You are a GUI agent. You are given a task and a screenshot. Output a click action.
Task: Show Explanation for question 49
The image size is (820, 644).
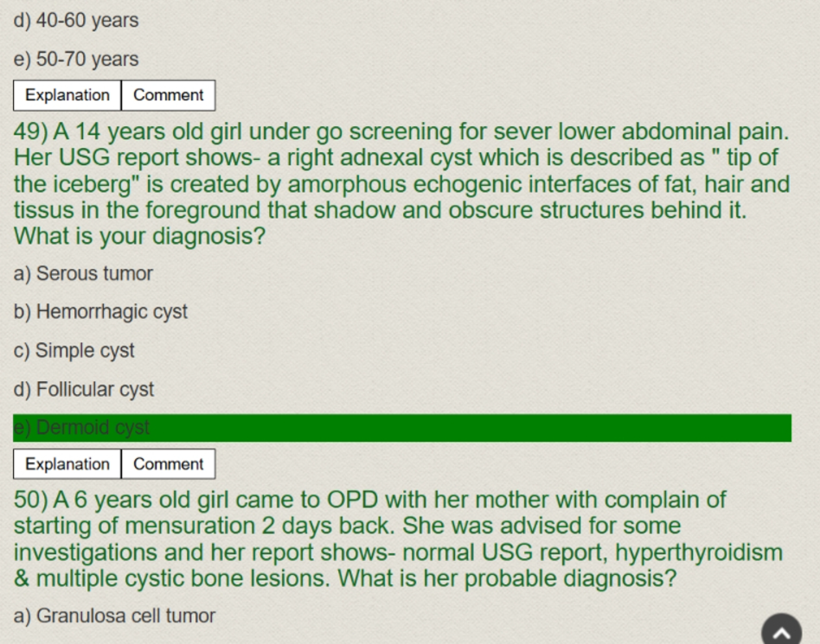coord(67,464)
